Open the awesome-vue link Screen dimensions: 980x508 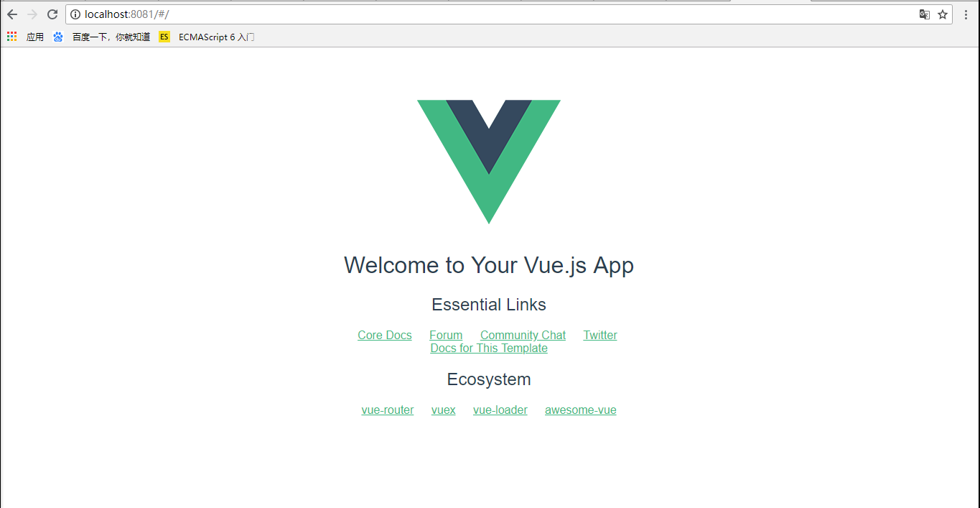(x=581, y=410)
